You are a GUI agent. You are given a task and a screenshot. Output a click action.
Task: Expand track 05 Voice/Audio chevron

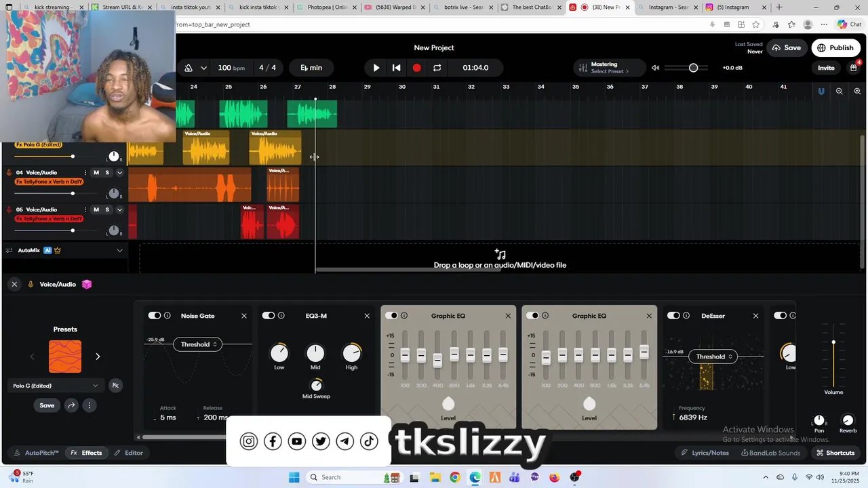119,209
